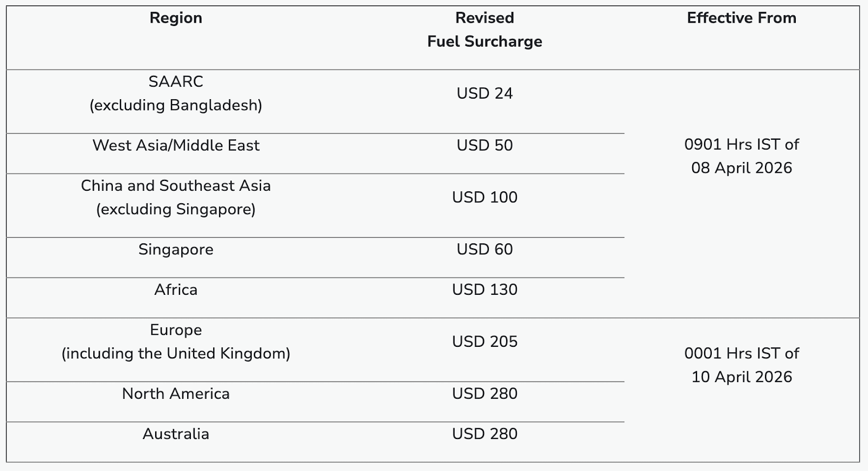868x471 pixels.
Task: Click the USD 100 surcharge value
Action: click(x=484, y=197)
